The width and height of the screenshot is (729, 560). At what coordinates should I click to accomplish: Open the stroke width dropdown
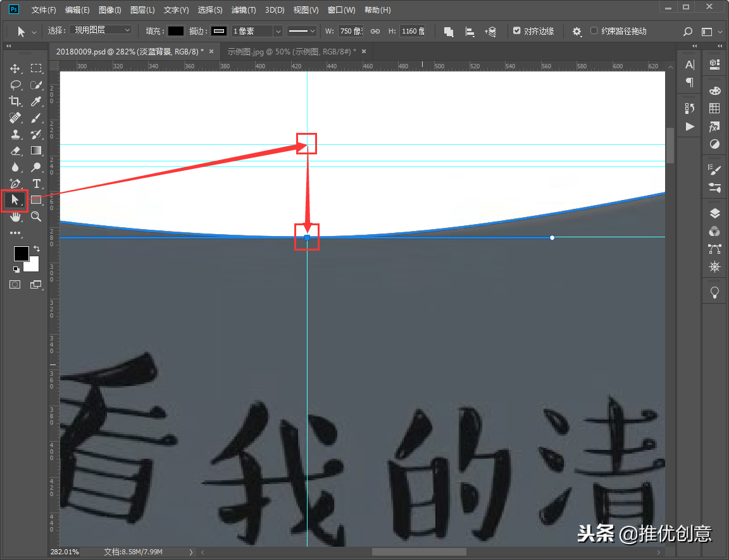pyautogui.click(x=278, y=31)
